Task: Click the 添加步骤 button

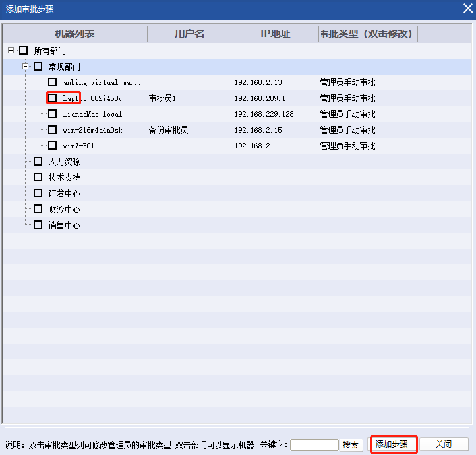Action: 394,444
